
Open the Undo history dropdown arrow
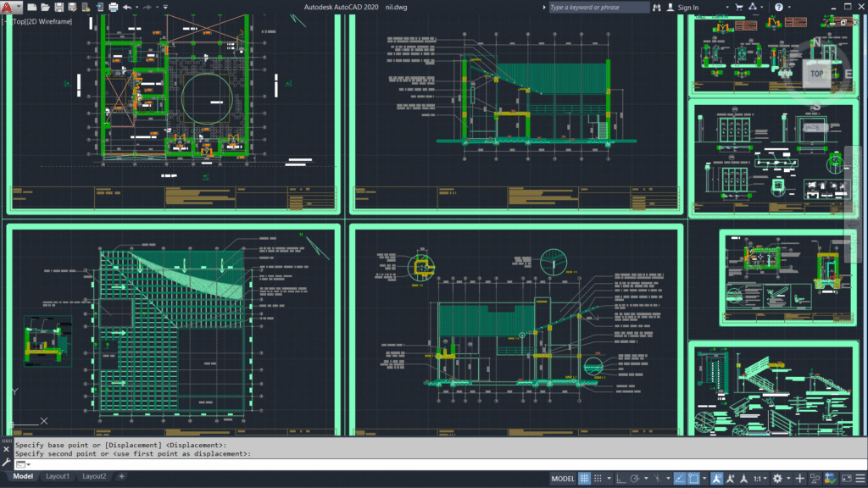coord(136,7)
